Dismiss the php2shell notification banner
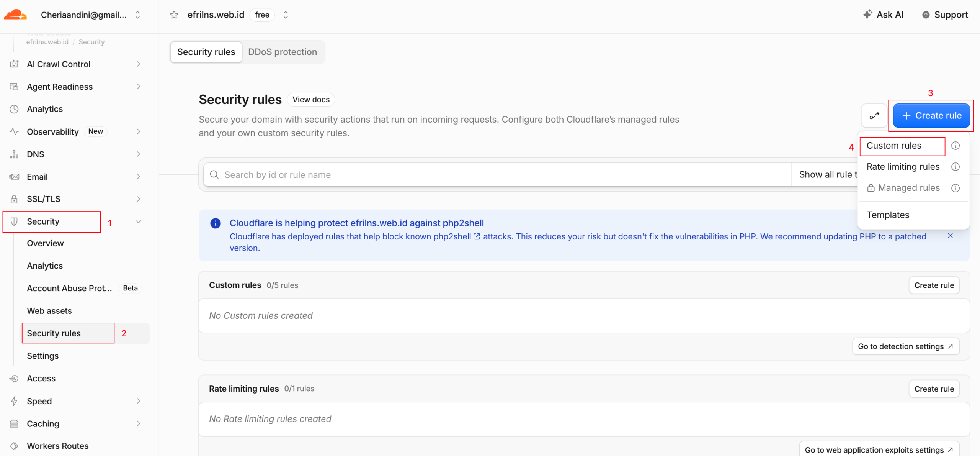 950,236
